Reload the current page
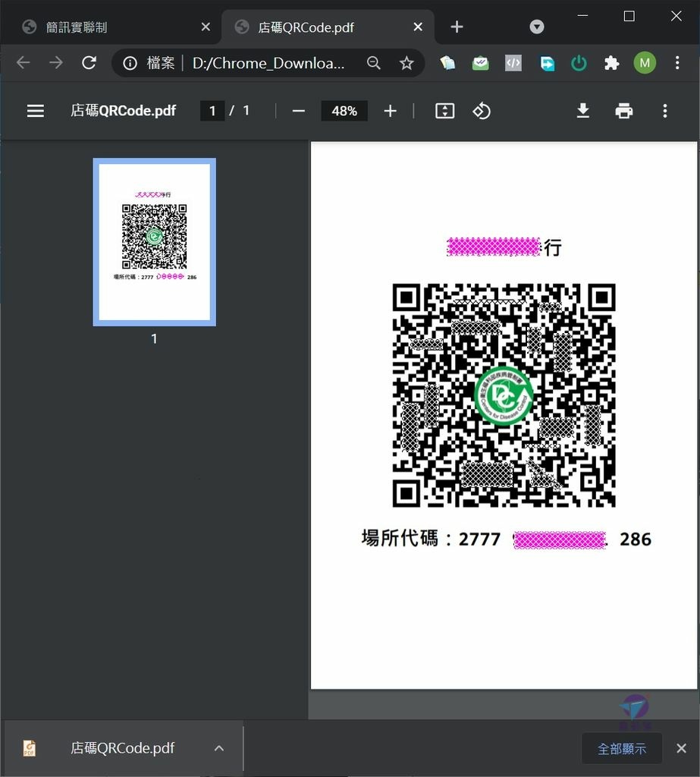Screen dimensions: 700x777 pos(89,63)
